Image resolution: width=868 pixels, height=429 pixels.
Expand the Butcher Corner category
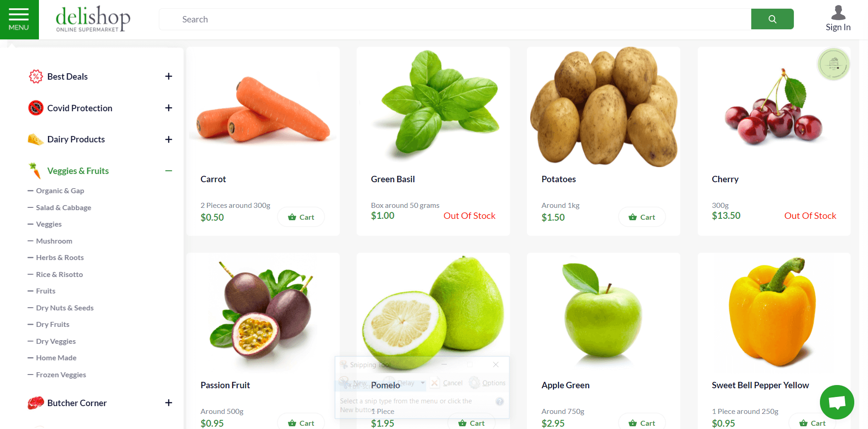click(168, 403)
